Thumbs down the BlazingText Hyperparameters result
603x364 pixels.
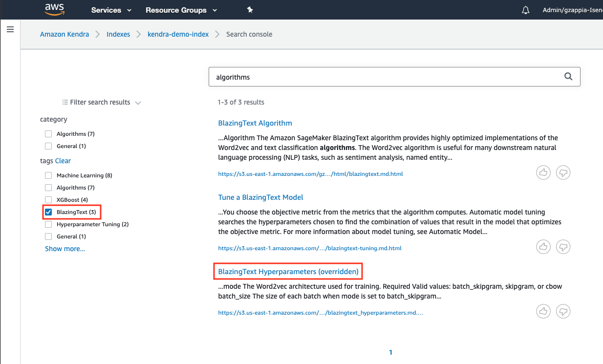point(563,311)
